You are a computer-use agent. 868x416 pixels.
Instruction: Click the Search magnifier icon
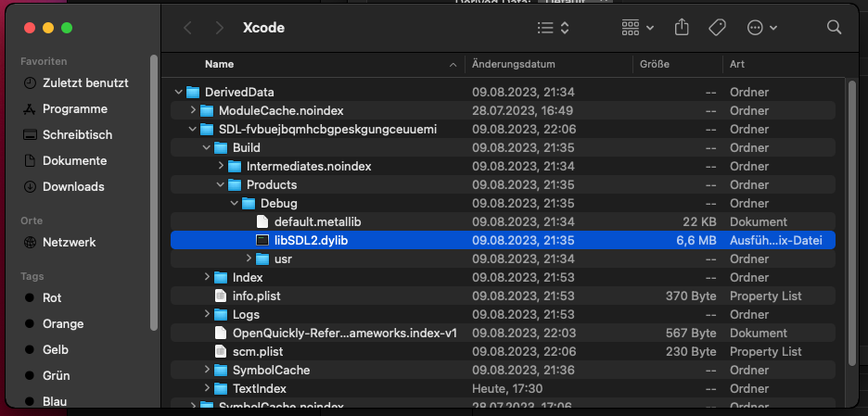click(834, 28)
